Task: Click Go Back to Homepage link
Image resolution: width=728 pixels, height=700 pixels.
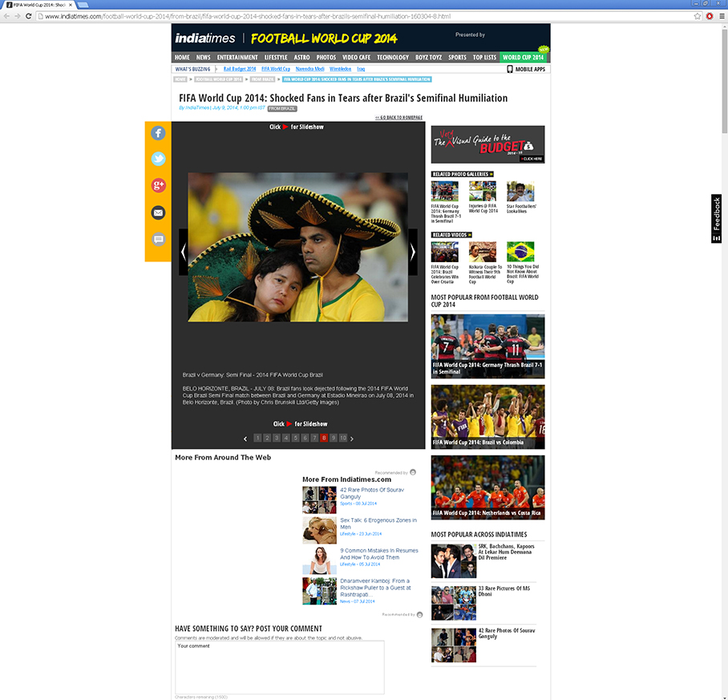Action: (x=398, y=117)
